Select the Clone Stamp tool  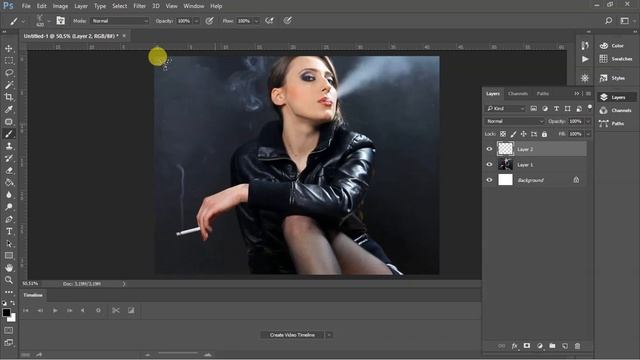9,146
